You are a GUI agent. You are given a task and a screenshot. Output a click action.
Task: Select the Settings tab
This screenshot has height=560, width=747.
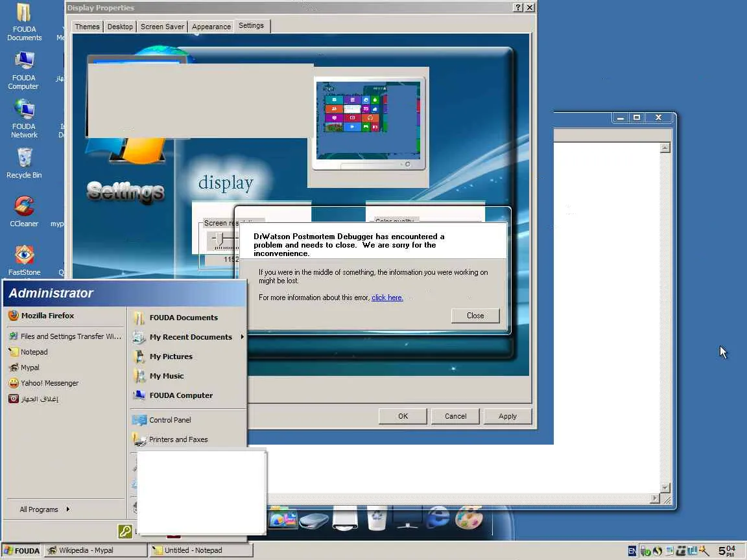click(x=251, y=26)
